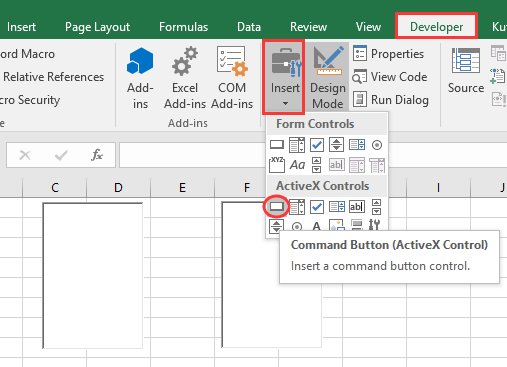Select the Form Controls Combo Box icon

coord(297,145)
